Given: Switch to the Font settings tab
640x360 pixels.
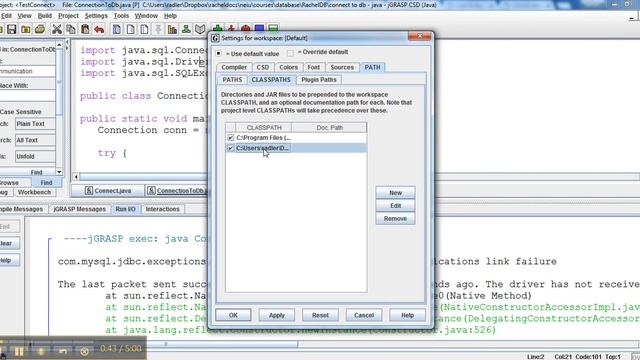Looking at the screenshot, I should [x=314, y=67].
